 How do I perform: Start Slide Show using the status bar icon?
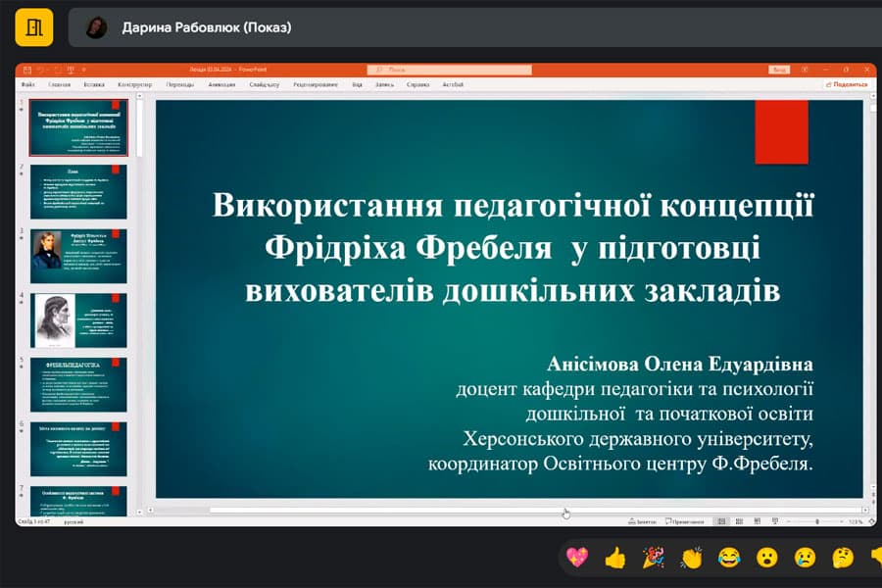[774, 521]
